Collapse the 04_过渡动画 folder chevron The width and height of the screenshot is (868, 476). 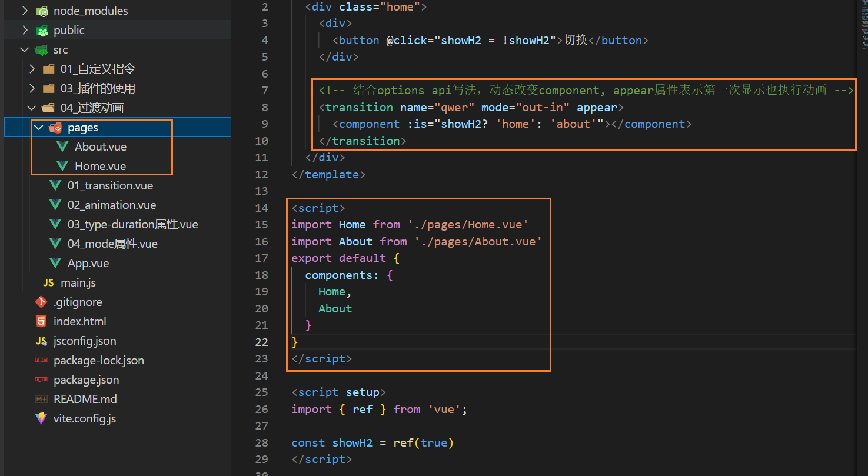[x=32, y=108]
